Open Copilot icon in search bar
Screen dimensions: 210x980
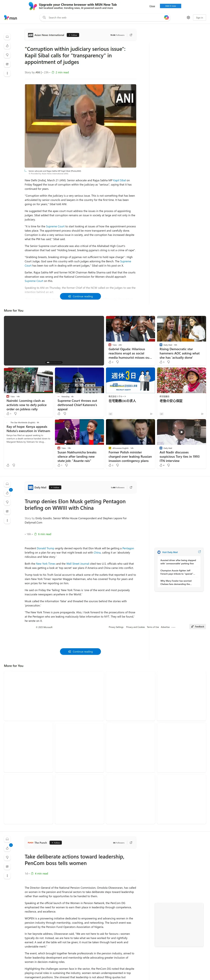click(x=166, y=17)
